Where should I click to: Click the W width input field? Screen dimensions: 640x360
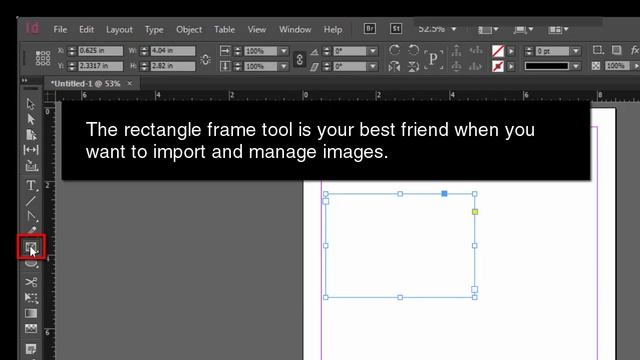[173, 51]
